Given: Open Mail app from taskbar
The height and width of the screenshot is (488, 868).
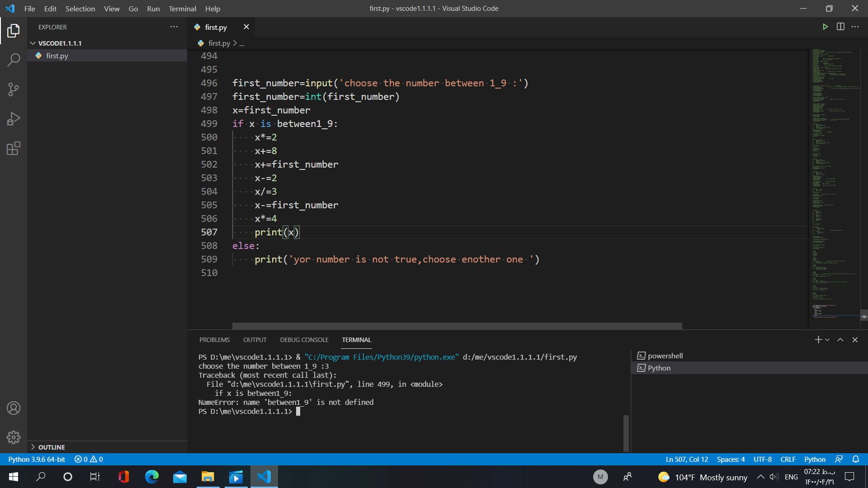Looking at the screenshot, I should point(180,477).
